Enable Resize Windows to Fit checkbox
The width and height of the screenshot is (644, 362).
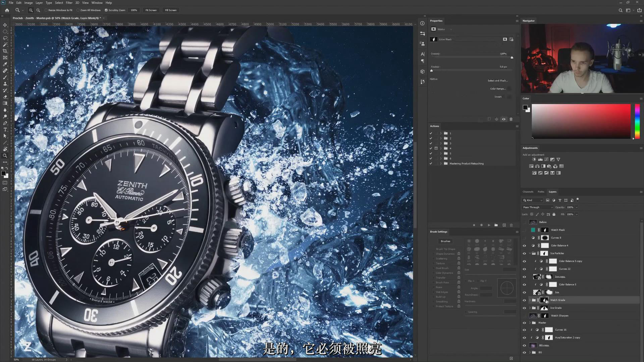[46, 10]
